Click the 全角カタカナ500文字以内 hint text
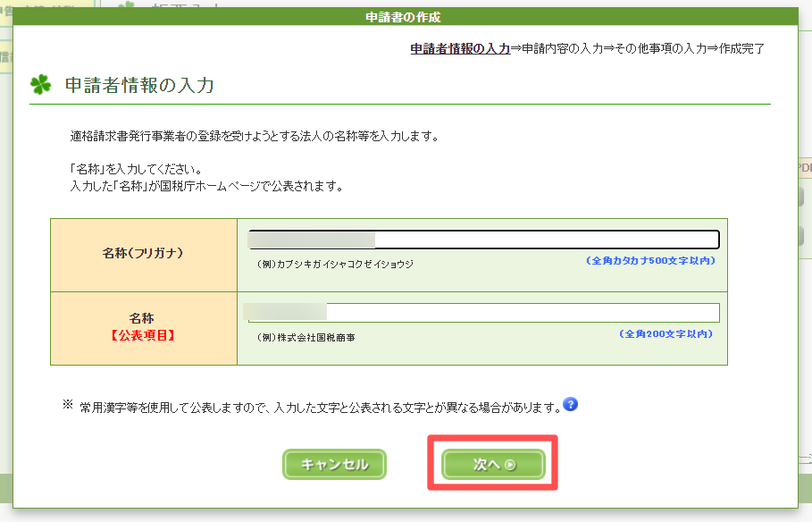 [x=650, y=261]
